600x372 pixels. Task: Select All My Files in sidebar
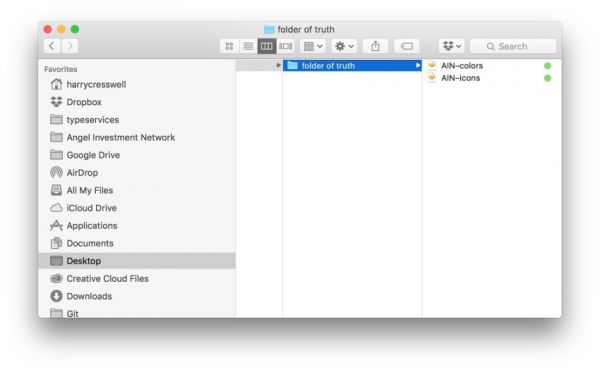click(137, 190)
